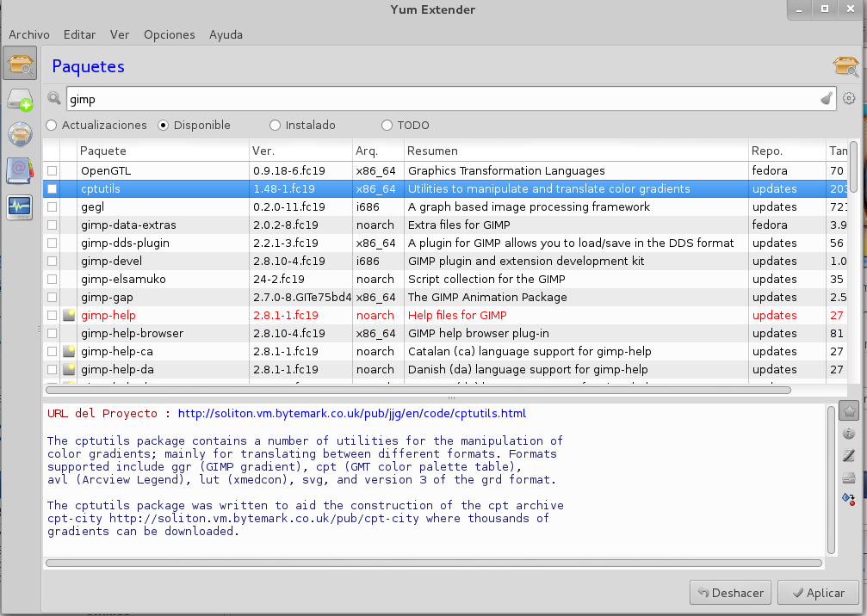Open the Ayuda menu
The height and width of the screenshot is (616, 867).
click(226, 34)
